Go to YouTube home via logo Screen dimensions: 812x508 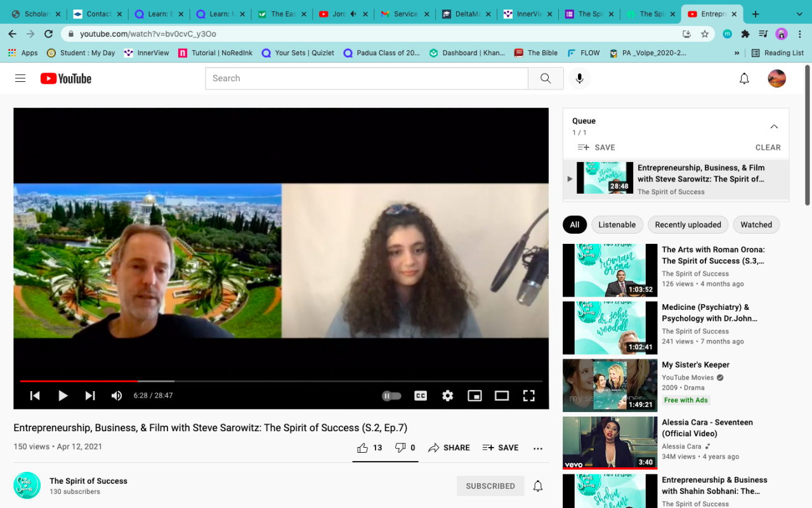(x=66, y=78)
